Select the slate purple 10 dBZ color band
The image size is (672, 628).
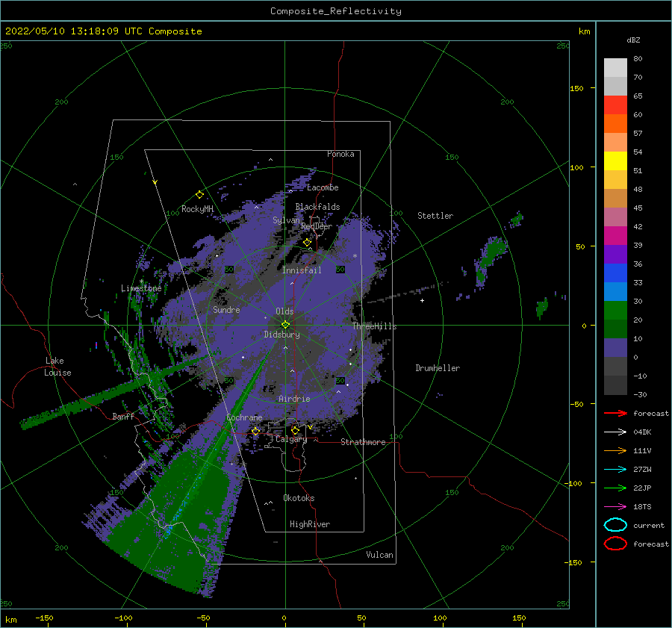(x=615, y=348)
